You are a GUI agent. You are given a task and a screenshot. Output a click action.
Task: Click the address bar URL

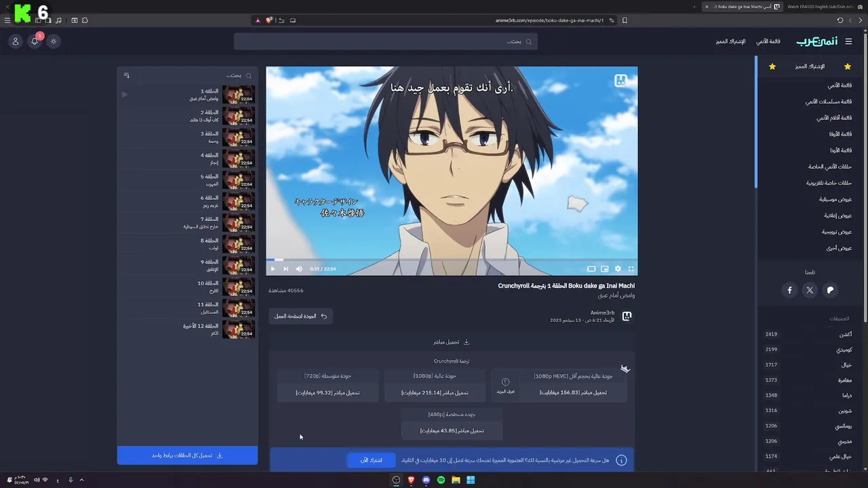click(549, 20)
